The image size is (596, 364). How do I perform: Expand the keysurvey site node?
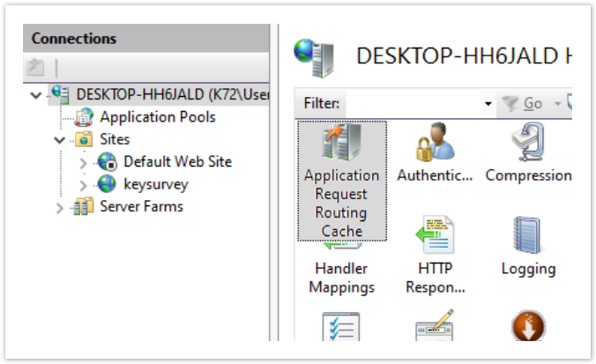tap(83, 185)
